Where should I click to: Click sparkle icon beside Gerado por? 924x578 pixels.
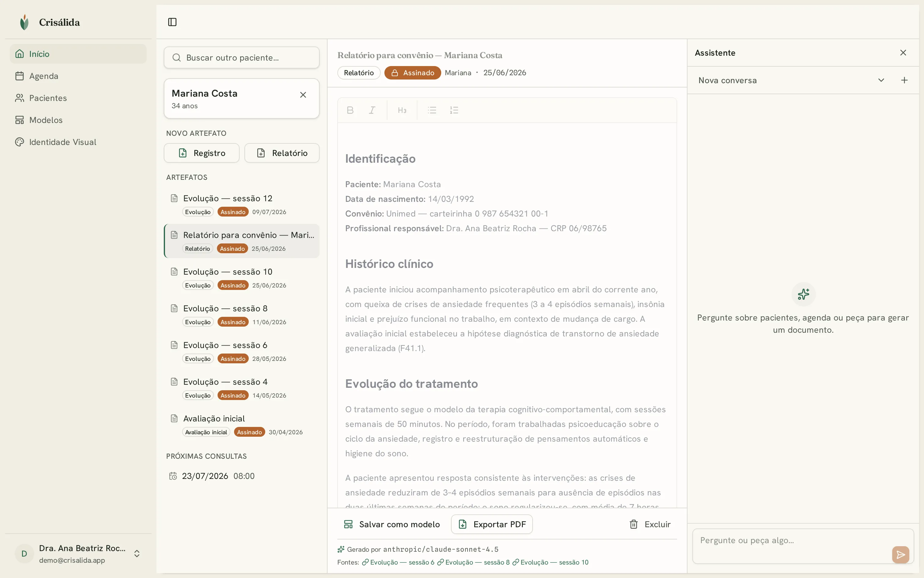pos(341,549)
